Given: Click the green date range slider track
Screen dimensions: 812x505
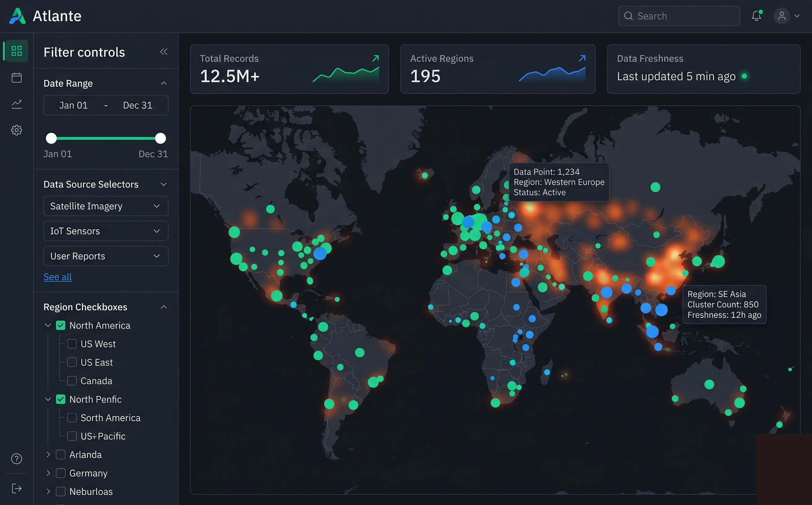Looking at the screenshot, I should pos(106,138).
